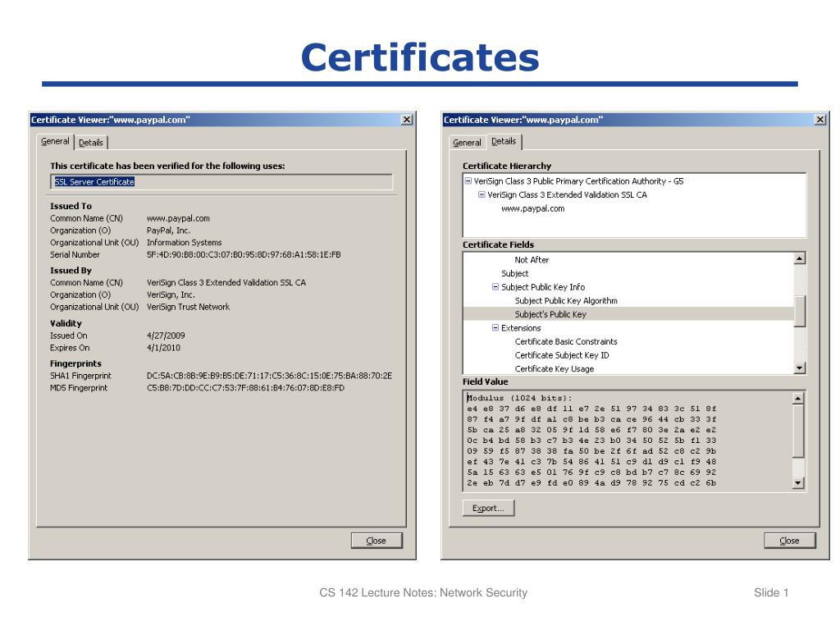This screenshot has height=630, width=840.
Task: Select www.paypal.com in Certificate Hierarchy
Action: coord(533,208)
